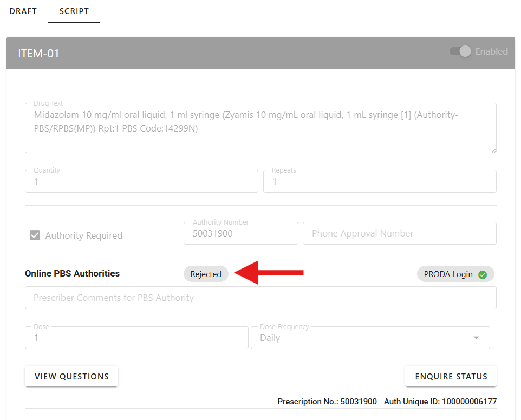The image size is (521, 420).
Task: Select the Dose input field
Action: click(x=136, y=338)
